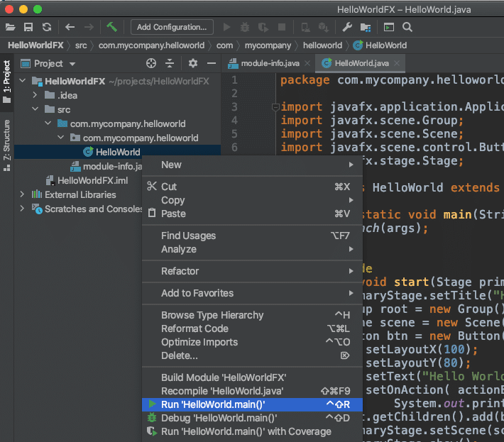Choose Optimize Imports
The image size is (504, 442).
252,342
